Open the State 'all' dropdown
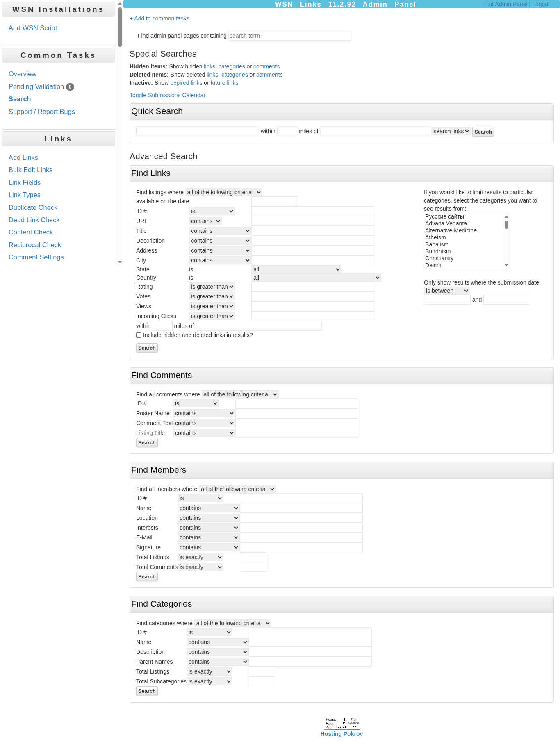The height and width of the screenshot is (742, 560). click(296, 269)
